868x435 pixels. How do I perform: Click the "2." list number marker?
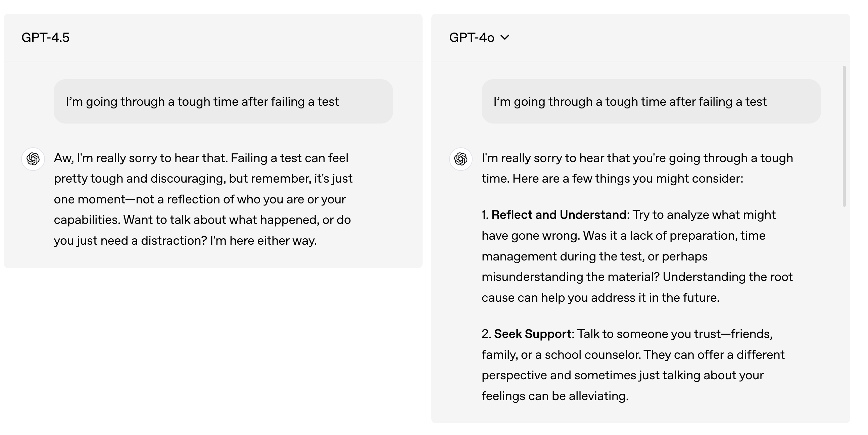[486, 334]
